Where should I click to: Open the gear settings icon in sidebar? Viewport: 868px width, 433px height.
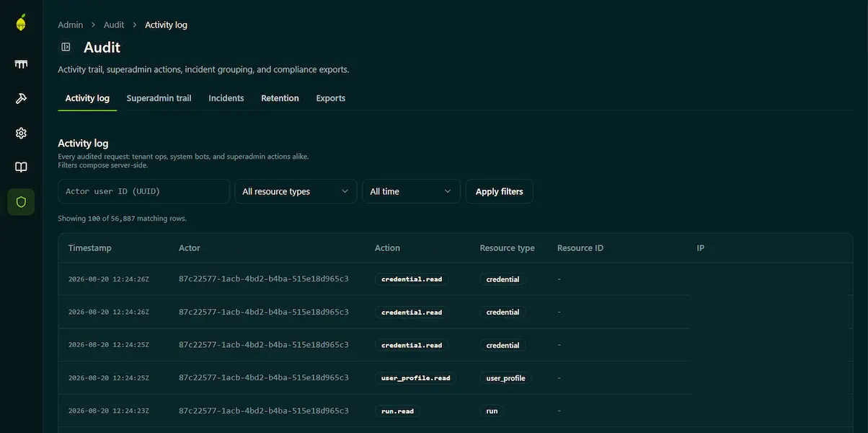[x=21, y=133]
